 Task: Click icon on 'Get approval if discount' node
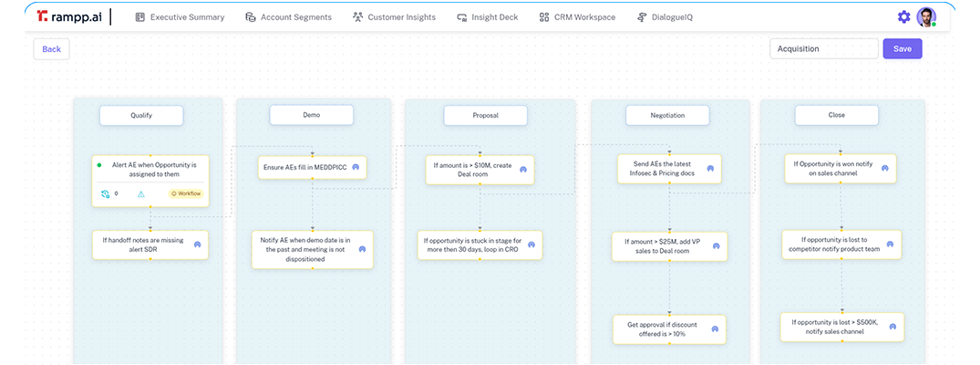coord(714,329)
